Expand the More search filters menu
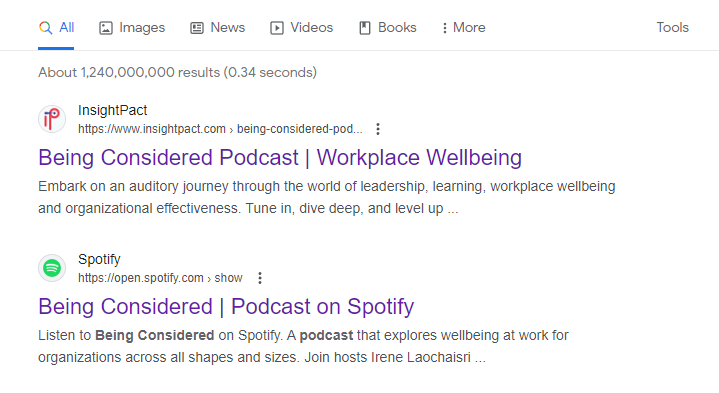The width and height of the screenshot is (719, 393). pyautogui.click(x=463, y=28)
